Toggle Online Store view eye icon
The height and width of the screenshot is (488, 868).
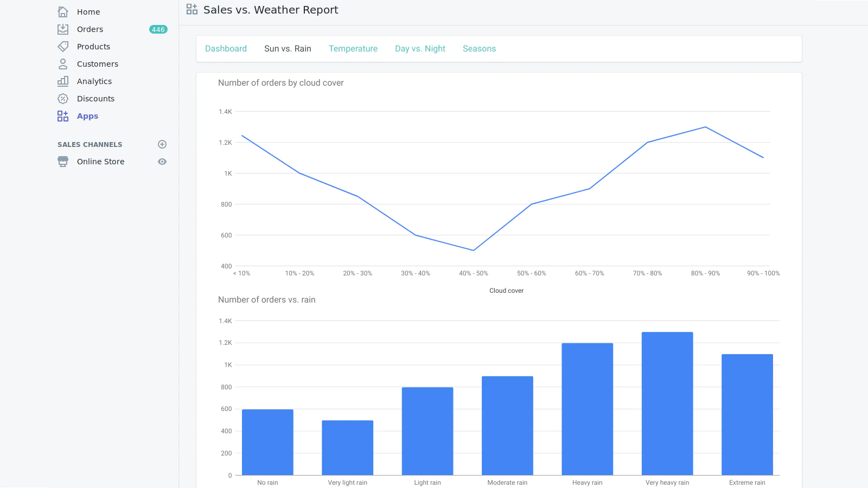click(162, 162)
